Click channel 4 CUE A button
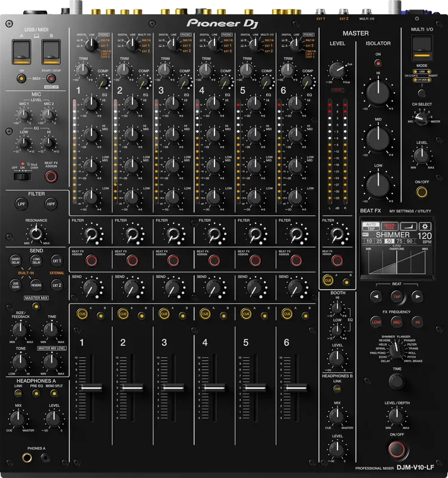448x478 pixels. (205, 314)
